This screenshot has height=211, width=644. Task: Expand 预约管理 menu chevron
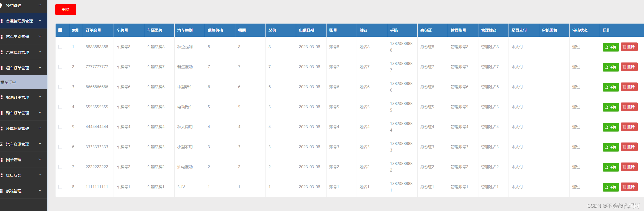[x=40, y=5]
